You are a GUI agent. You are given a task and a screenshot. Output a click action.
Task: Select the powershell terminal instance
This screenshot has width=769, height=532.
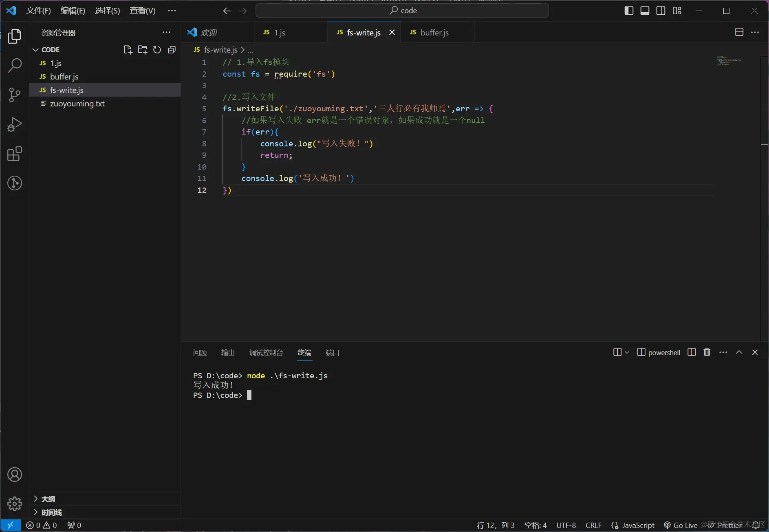(659, 352)
